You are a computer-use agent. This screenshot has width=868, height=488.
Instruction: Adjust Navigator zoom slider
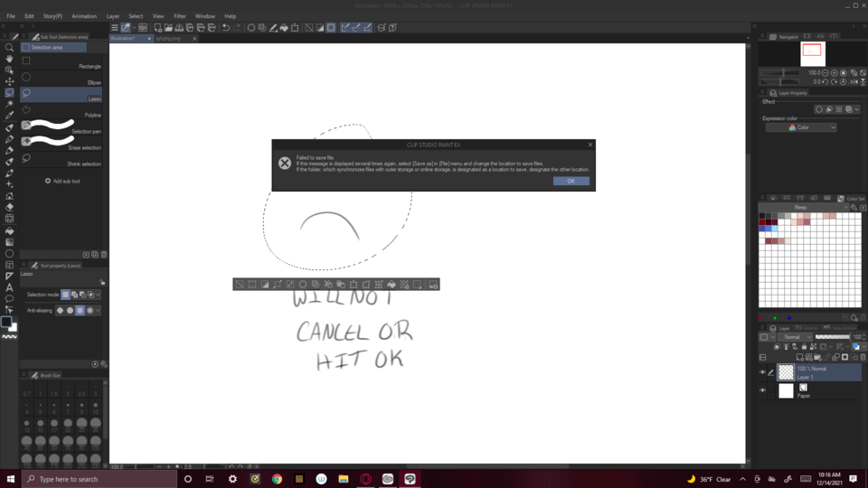pyautogui.click(x=780, y=72)
